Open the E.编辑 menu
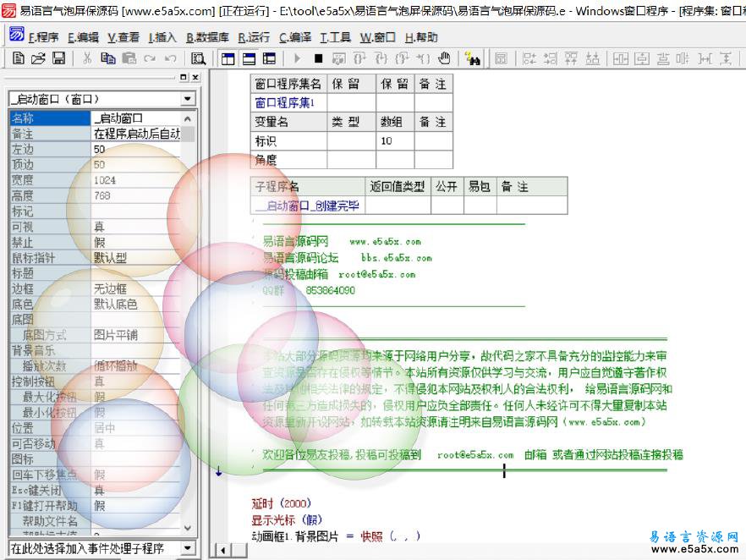This screenshot has width=746, height=560. [x=83, y=37]
